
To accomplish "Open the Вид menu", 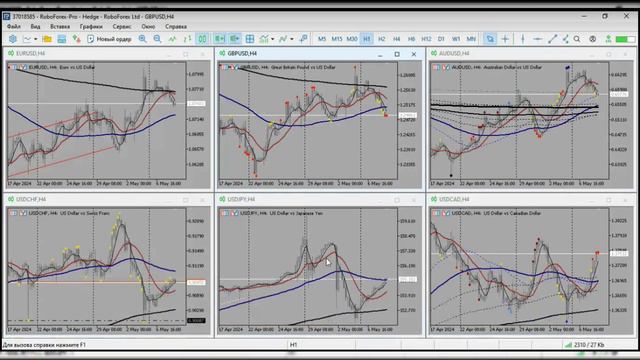I will coord(36,27).
